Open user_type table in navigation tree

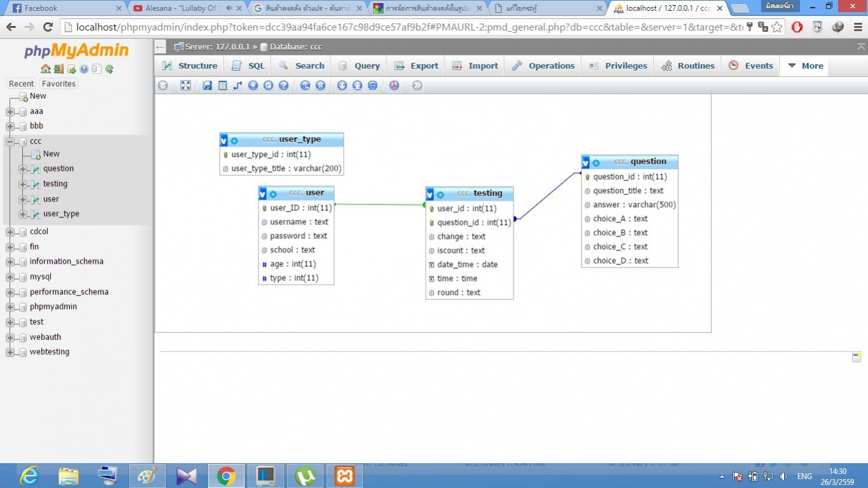[61, 214]
